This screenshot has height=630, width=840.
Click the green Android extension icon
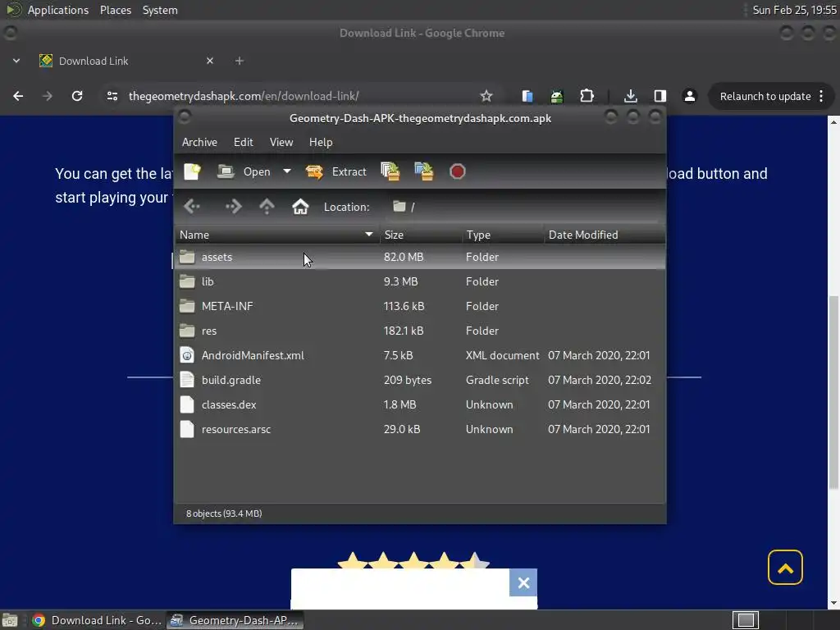[557, 97]
